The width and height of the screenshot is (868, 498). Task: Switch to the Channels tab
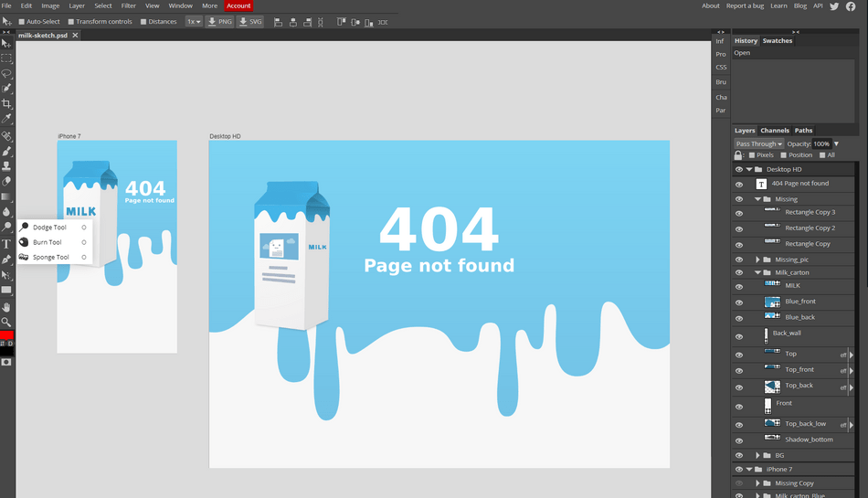coord(775,131)
